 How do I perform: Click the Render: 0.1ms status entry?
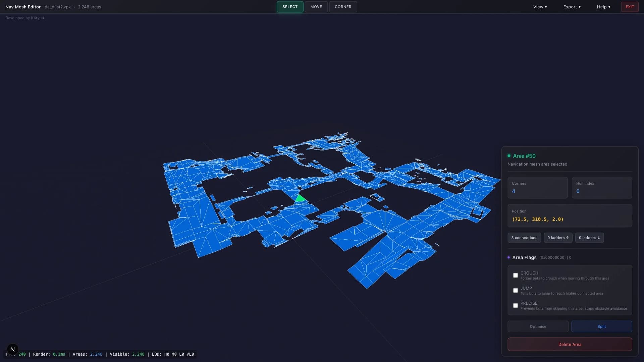pyautogui.click(x=49, y=354)
